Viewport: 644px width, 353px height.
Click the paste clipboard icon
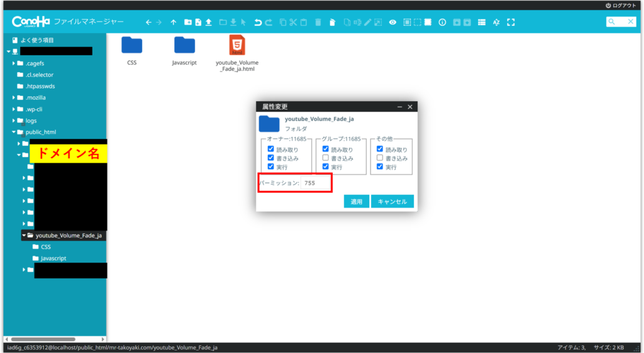(304, 22)
